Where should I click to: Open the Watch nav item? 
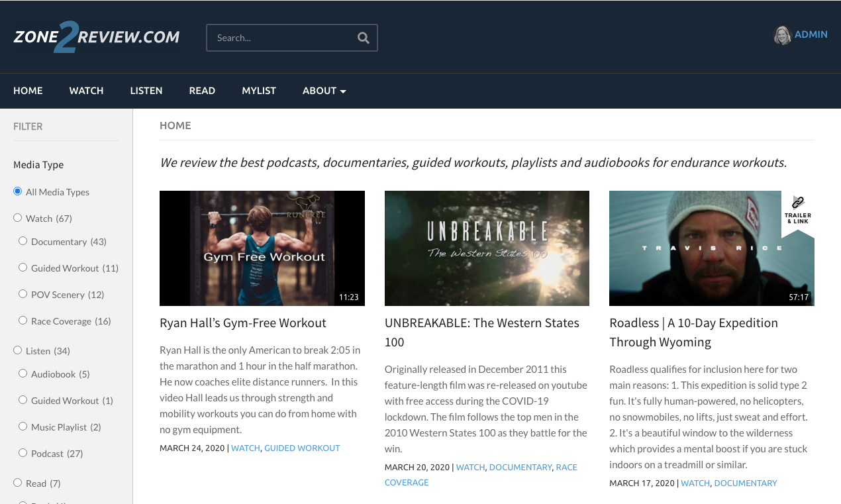(x=86, y=91)
